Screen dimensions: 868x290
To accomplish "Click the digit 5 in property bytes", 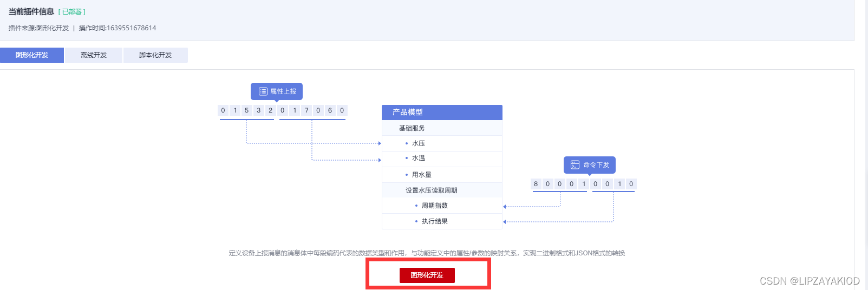I will tap(247, 110).
